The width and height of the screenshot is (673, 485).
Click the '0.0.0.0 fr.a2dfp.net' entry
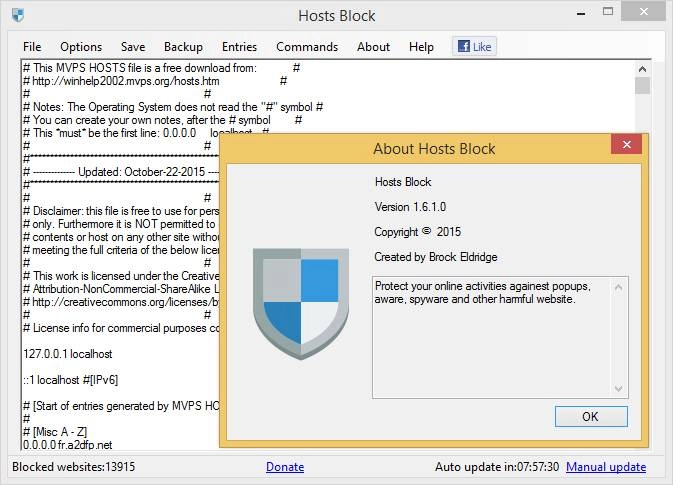67,445
